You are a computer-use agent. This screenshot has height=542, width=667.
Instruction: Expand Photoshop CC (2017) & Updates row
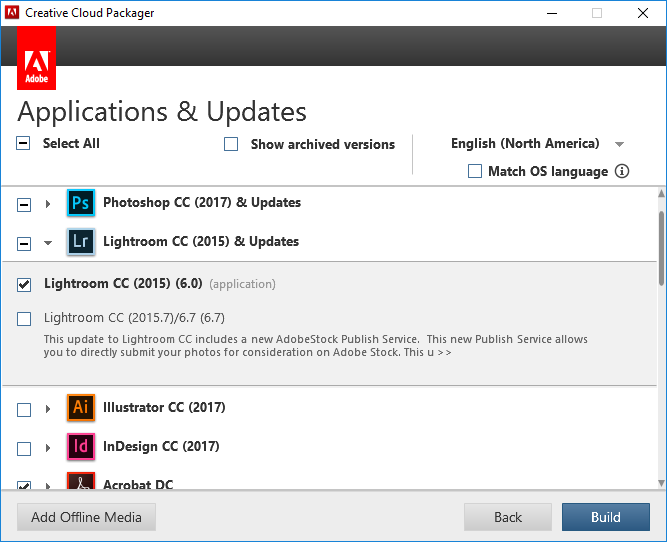click(48, 204)
